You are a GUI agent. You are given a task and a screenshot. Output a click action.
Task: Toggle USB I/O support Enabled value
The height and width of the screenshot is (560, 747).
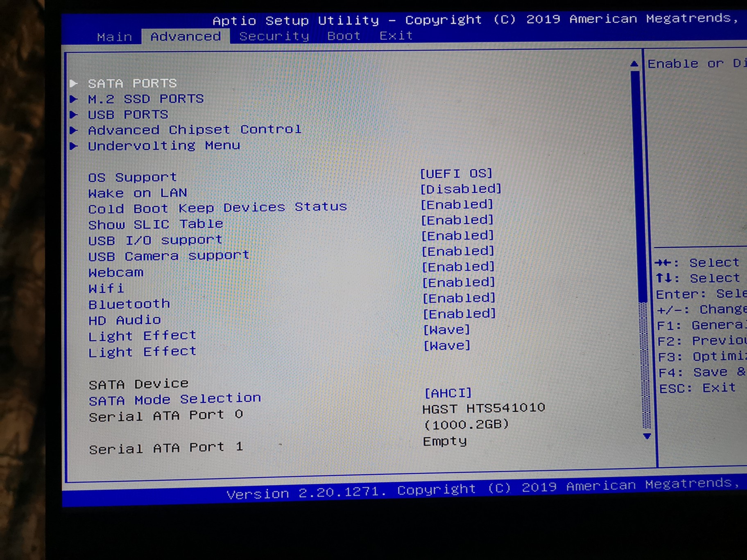click(x=458, y=236)
